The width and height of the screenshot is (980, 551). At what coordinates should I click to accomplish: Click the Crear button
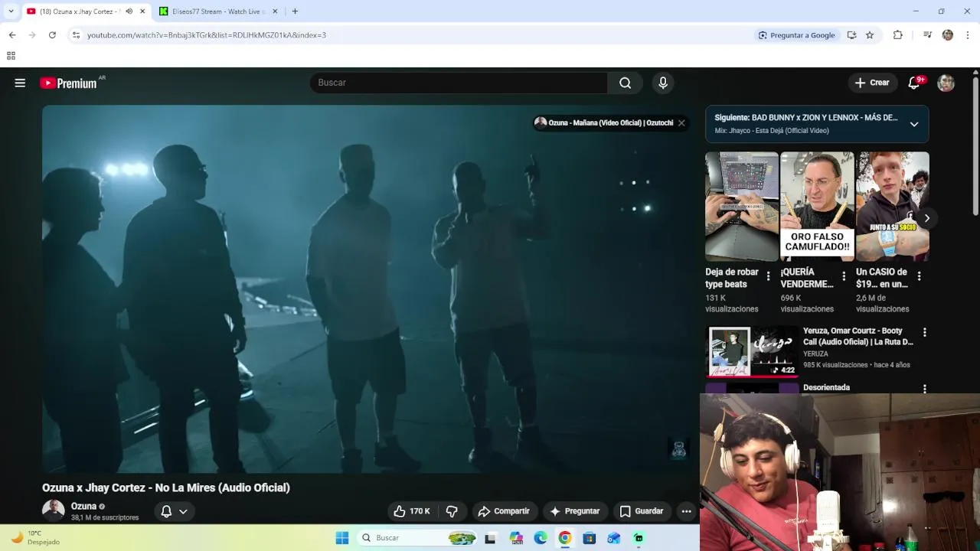pos(871,83)
